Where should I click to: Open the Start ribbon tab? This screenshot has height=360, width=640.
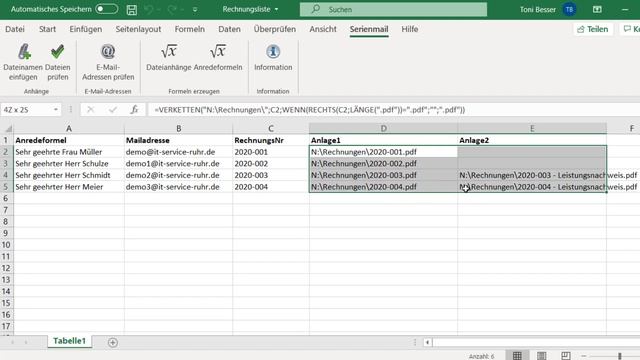tap(47, 29)
